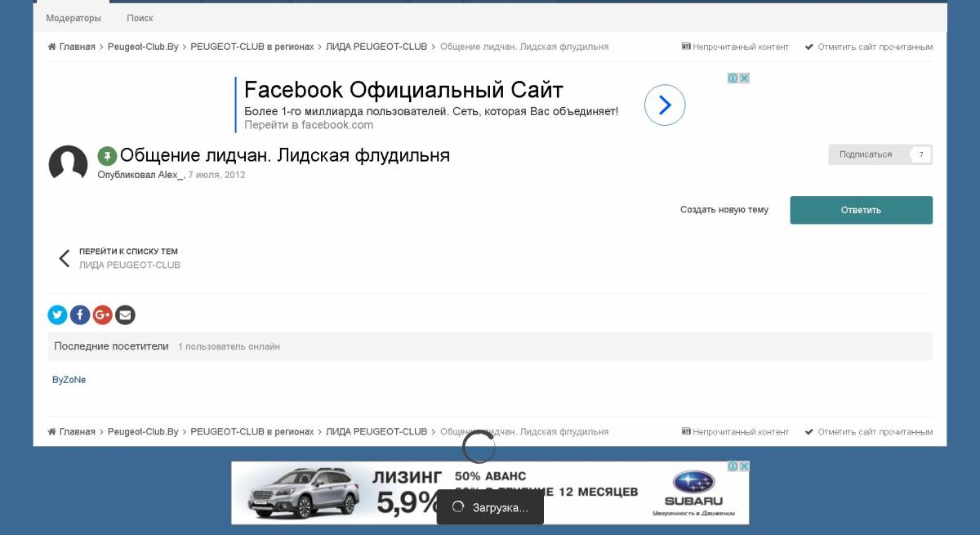Open the Модераторы tab

click(x=73, y=18)
